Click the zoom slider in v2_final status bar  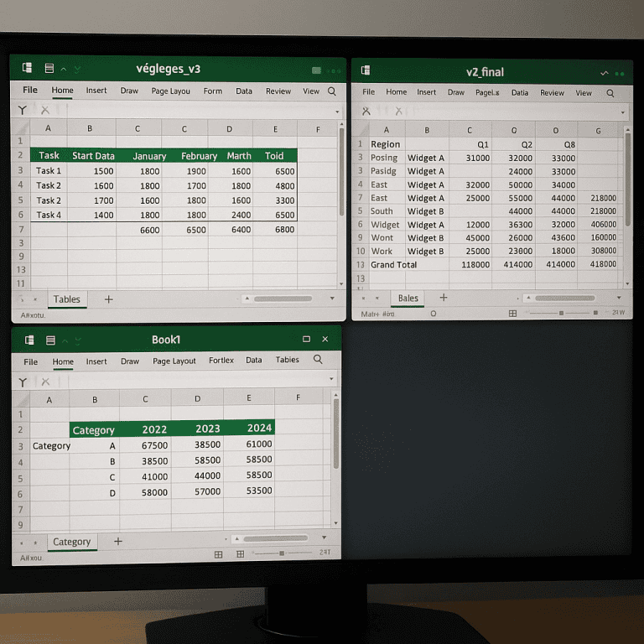(x=570, y=314)
